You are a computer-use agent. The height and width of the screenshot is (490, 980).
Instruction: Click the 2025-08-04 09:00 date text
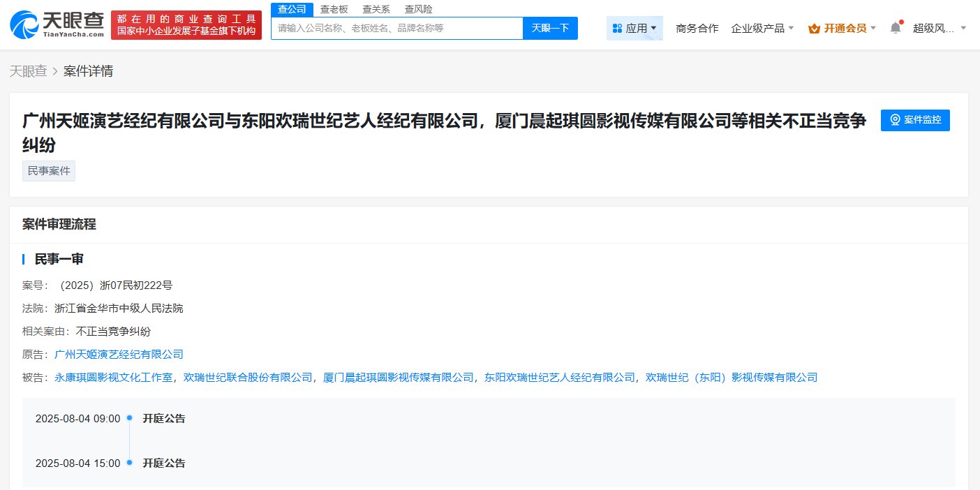point(78,419)
